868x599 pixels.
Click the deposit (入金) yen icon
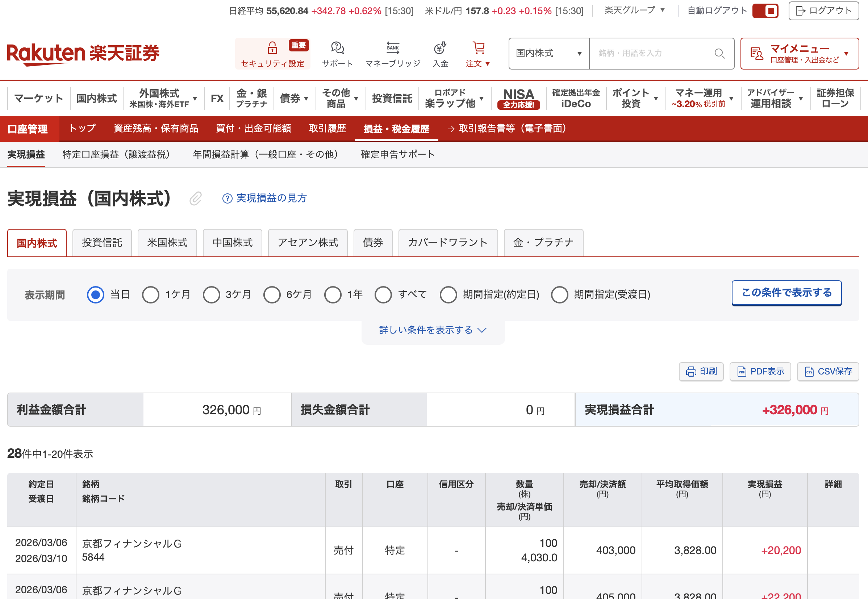pos(440,48)
